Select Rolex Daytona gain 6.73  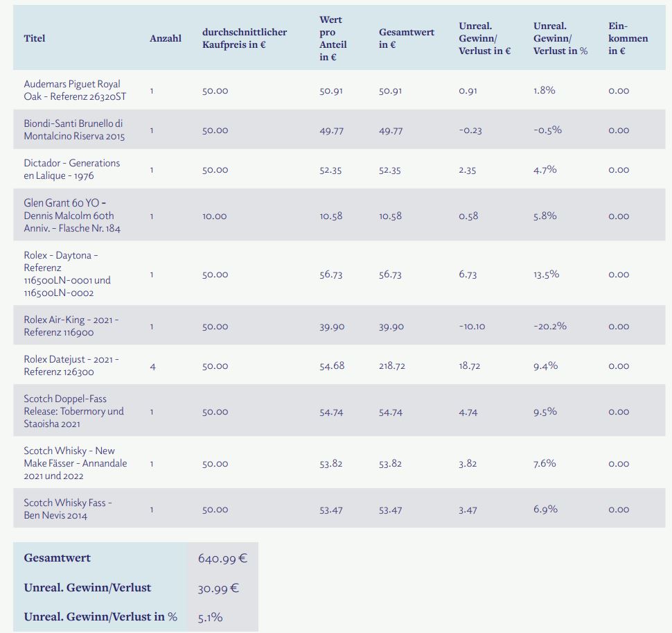468,275
